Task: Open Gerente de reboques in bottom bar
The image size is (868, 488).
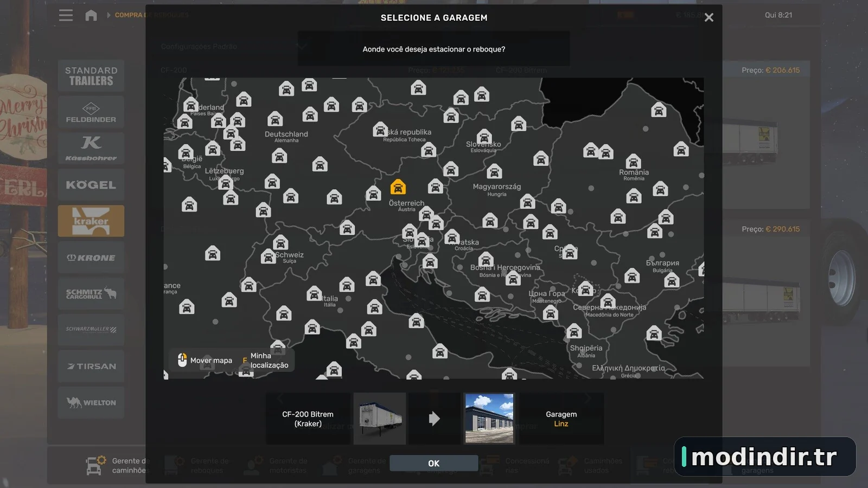Action: 196,465
